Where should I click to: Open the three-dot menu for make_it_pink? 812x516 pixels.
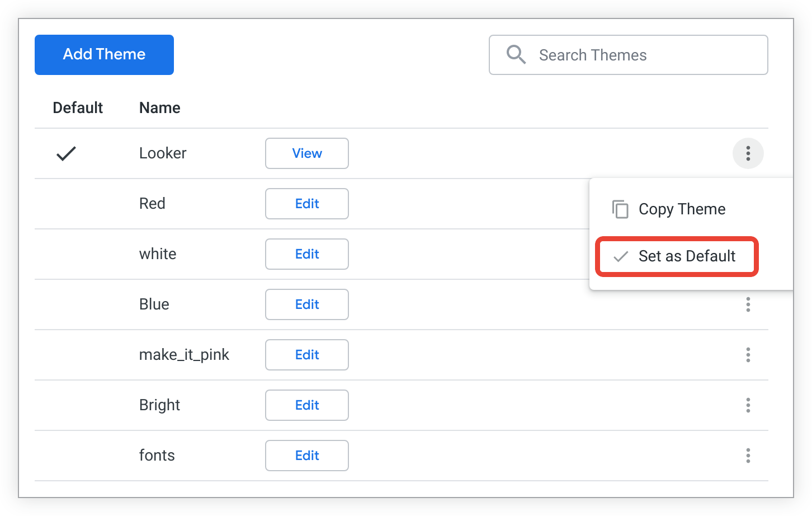coord(748,355)
